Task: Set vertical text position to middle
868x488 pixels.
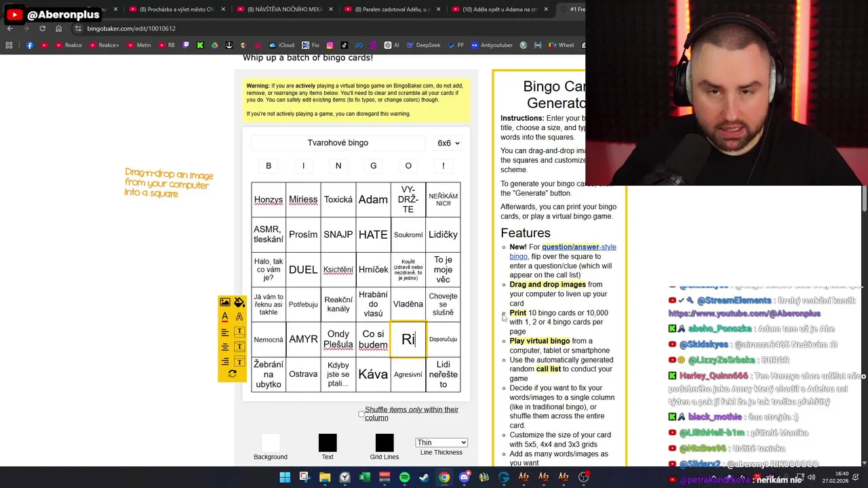Action: tap(239, 347)
